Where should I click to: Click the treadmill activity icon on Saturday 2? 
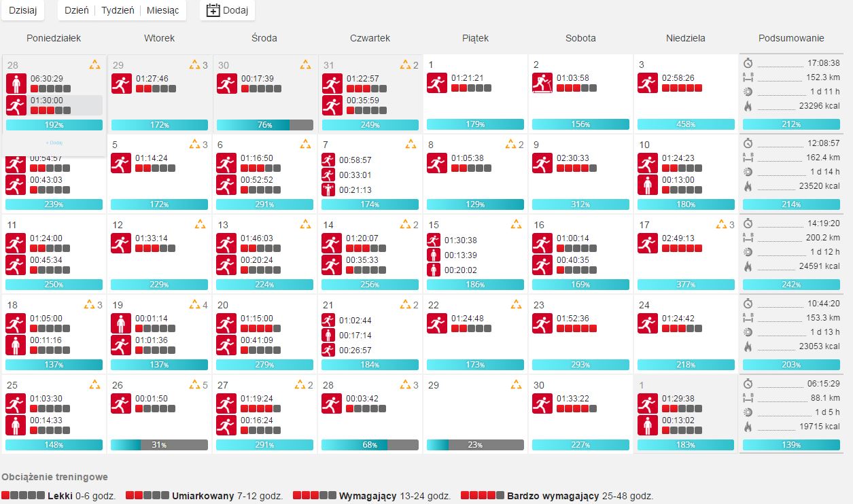pos(542,83)
